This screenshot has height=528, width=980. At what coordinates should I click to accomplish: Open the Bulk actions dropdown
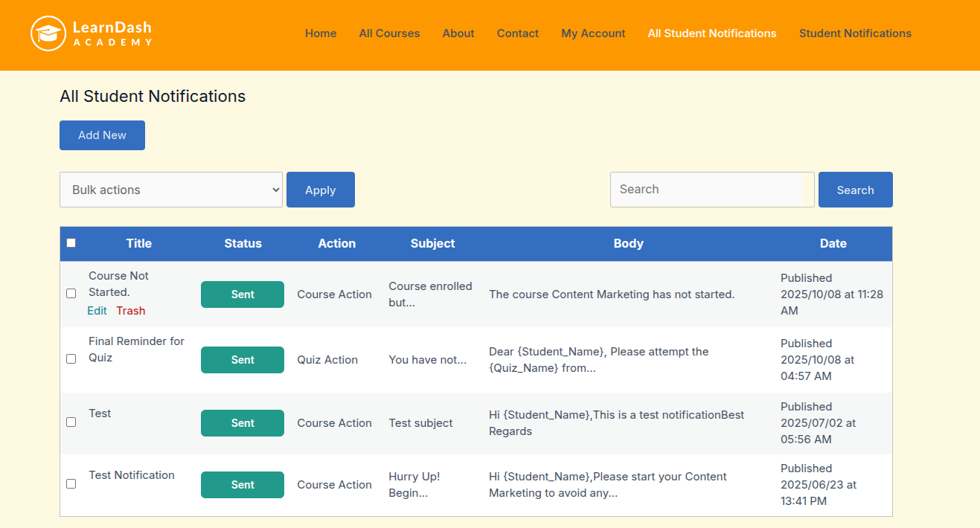[x=171, y=190]
